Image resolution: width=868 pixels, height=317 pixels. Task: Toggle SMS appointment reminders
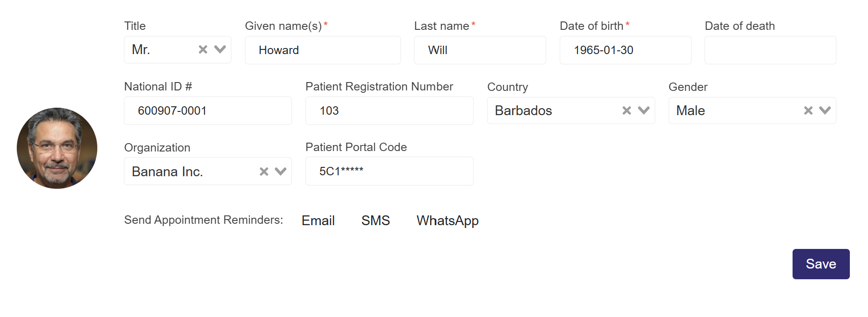[x=375, y=221]
